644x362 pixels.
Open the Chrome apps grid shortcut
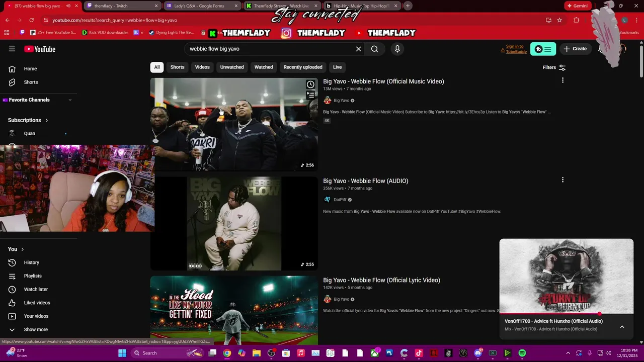pos(7,33)
